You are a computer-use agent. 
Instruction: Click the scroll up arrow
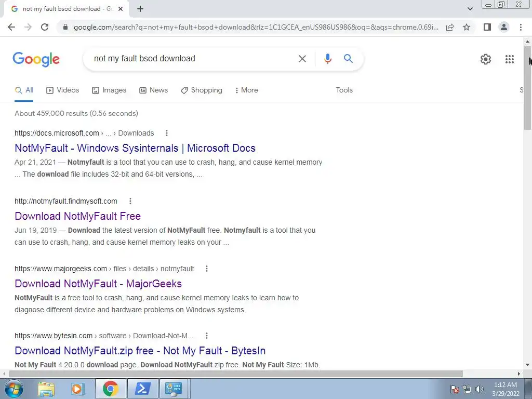click(x=528, y=42)
